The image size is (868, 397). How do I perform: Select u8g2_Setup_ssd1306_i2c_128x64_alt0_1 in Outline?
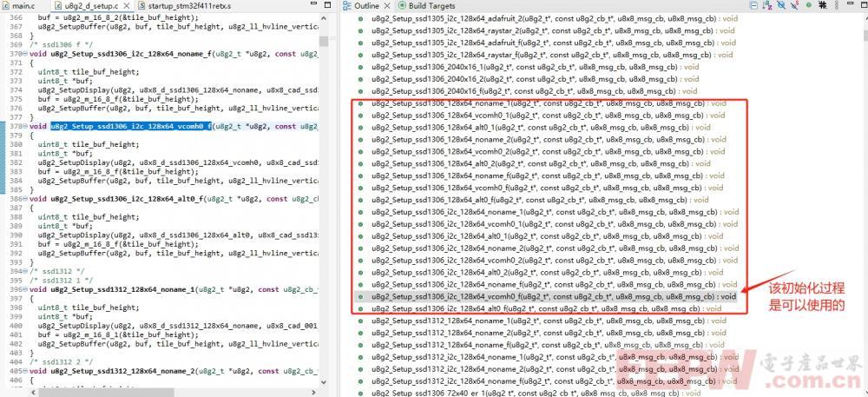548,236
